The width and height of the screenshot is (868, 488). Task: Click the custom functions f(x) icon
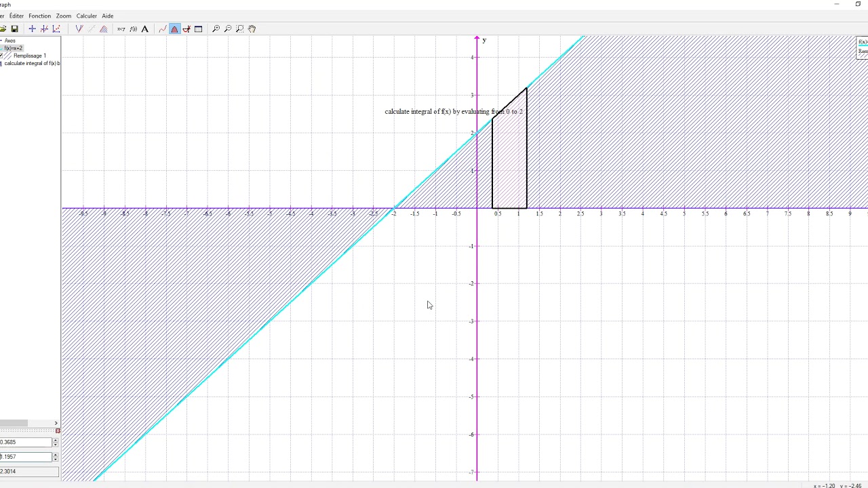(x=133, y=28)
